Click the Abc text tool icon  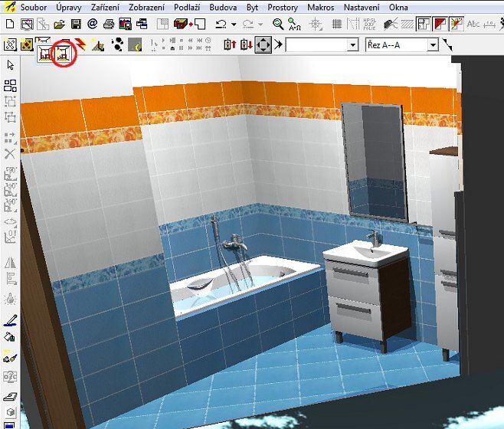(473, 24)
